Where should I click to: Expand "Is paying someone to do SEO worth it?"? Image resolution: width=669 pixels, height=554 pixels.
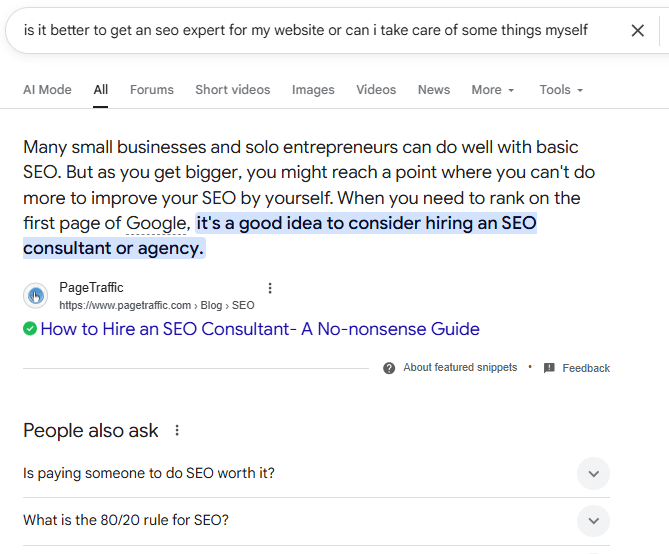593,473
